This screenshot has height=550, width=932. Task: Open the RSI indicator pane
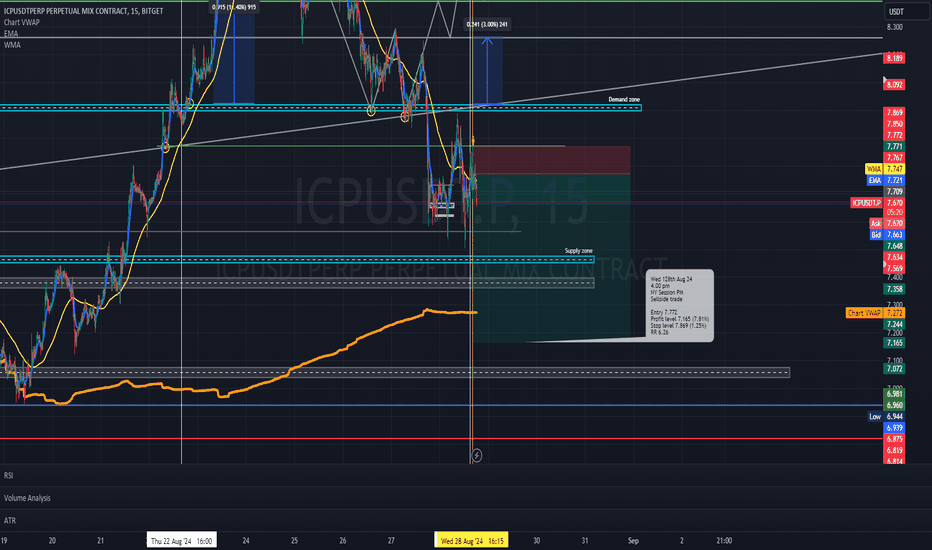8,475
